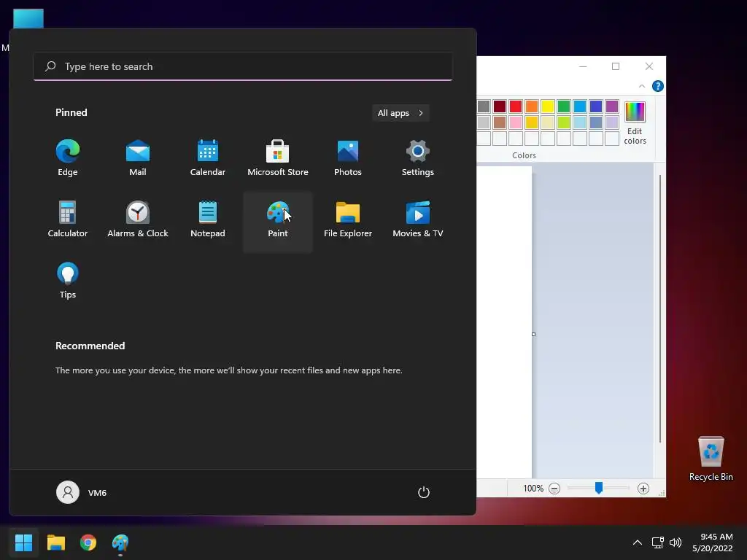Select the rose pink swatch in Paint
The height and width of the screenshot is (560, 747).
516,122
